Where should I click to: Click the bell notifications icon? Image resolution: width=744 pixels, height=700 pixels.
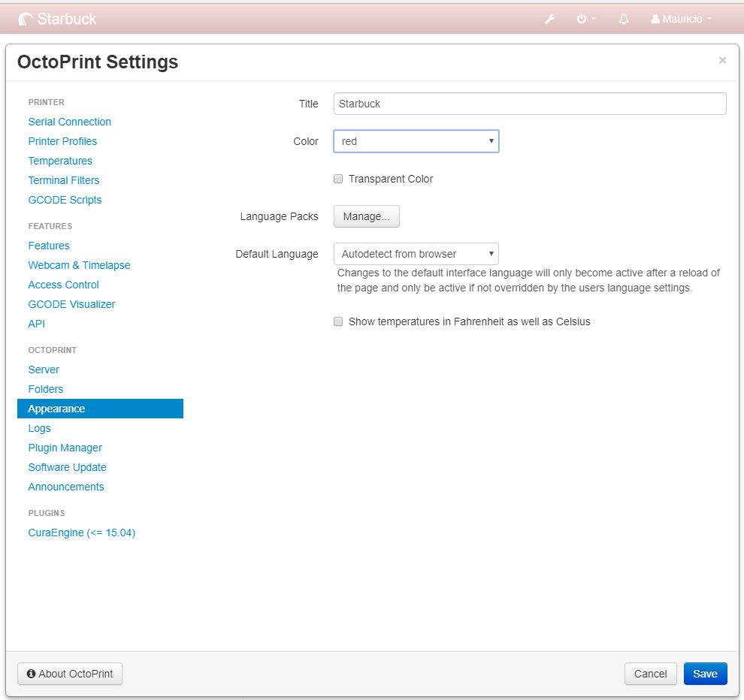[624, 19]
